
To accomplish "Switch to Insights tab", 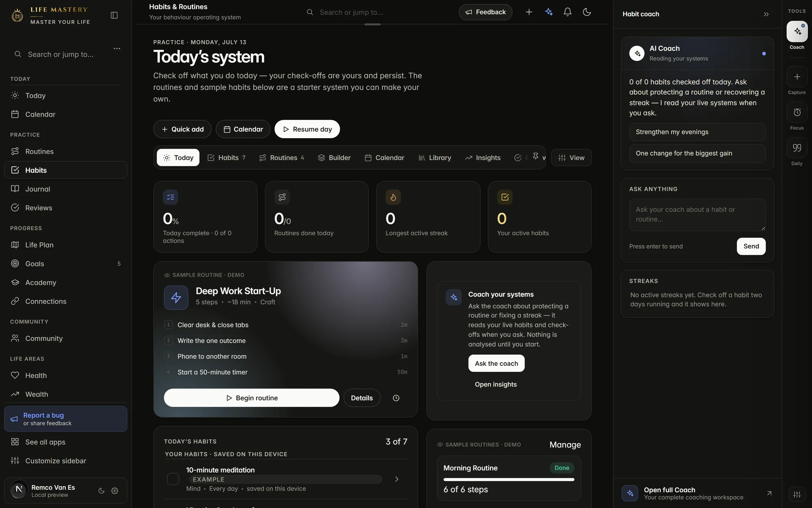I will pos(483,158).
